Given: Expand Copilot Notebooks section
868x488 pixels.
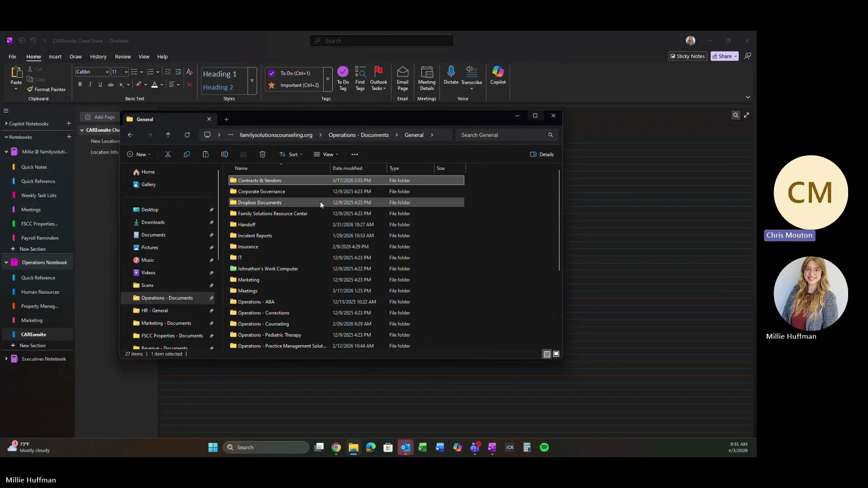Looking at the screenshot, I should [6, 123].
